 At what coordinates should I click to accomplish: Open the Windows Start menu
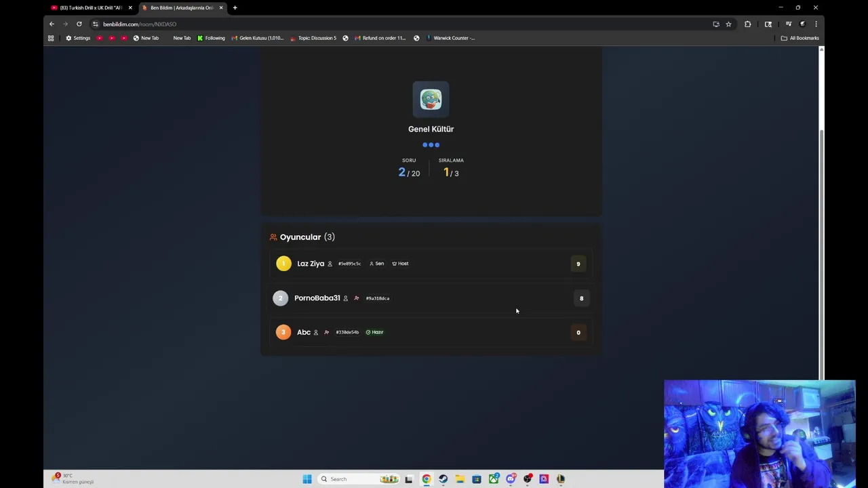[x=307, y=479]
